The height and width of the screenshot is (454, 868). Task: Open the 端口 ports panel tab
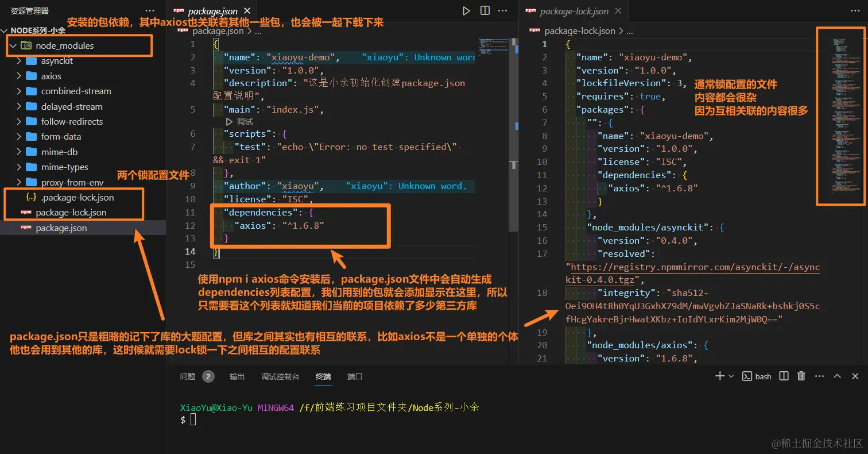tap(355, 376)
